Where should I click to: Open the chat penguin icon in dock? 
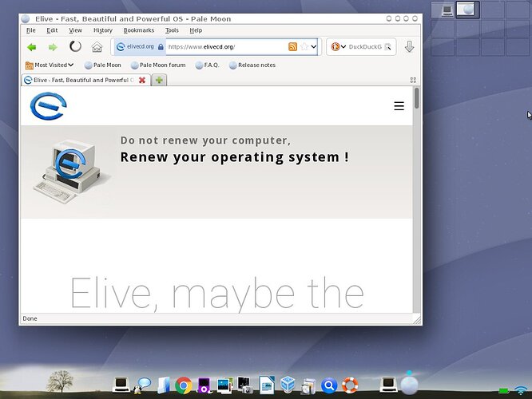point(143,385)
